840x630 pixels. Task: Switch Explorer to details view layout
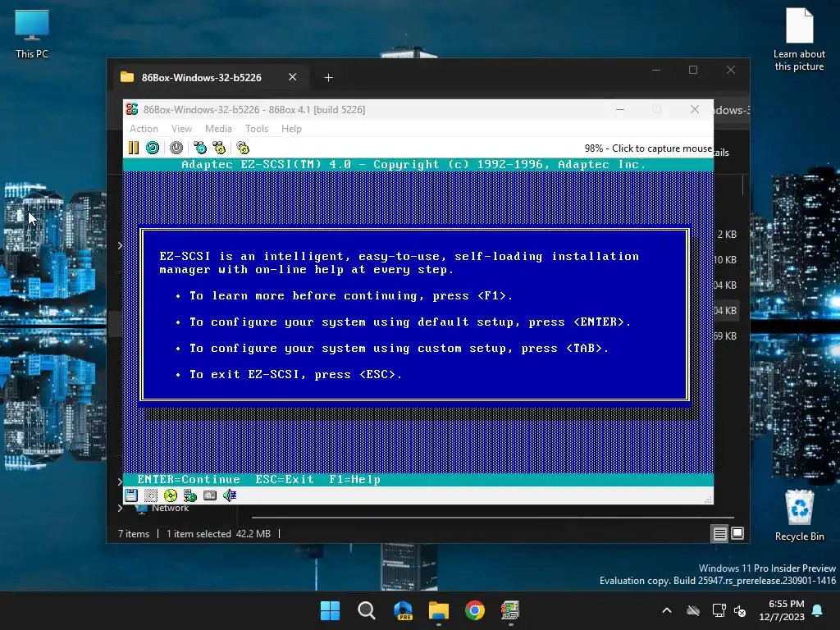(x=719, y=533)
